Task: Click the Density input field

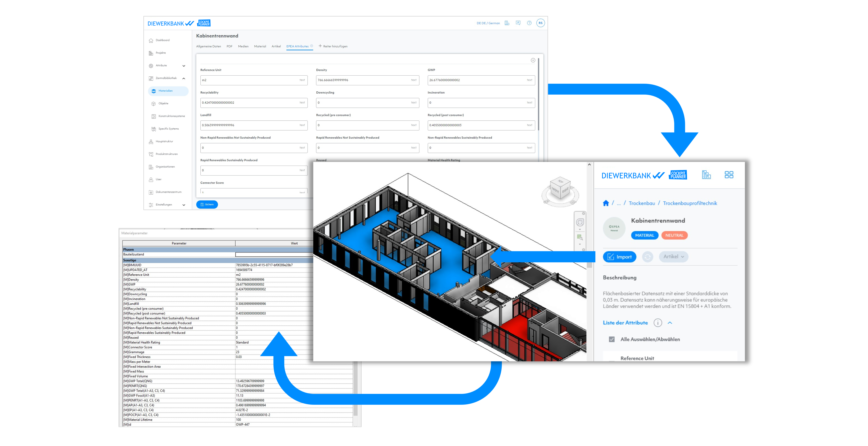Action: (367, 80)
